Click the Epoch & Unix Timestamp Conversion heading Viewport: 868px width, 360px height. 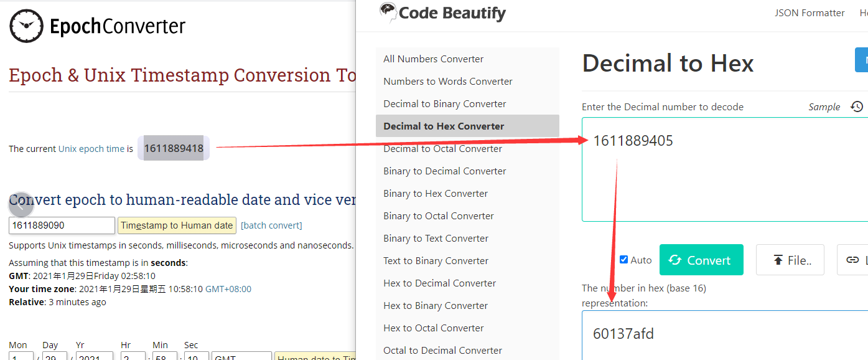[182, 75]
